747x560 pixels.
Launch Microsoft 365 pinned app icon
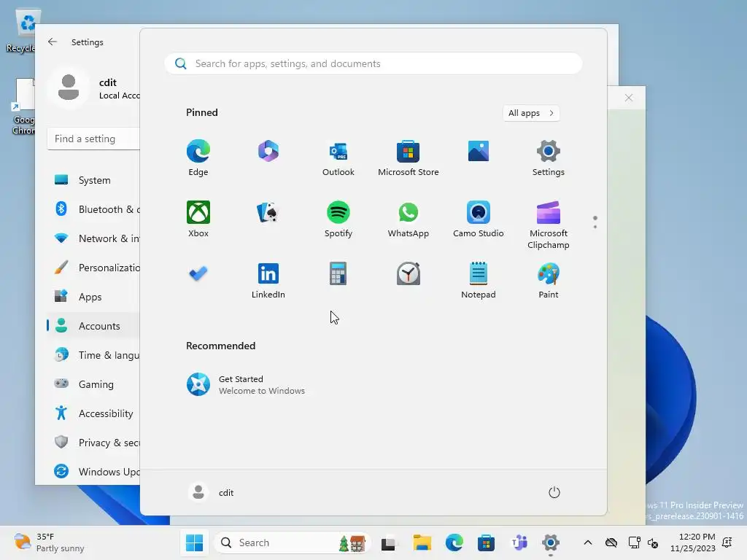(268, 152)
